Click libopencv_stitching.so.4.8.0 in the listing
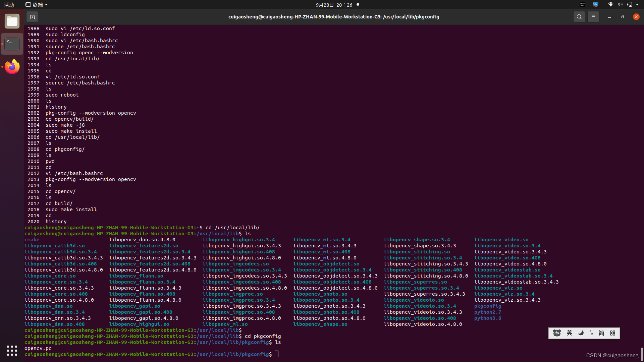The height and width of the screenshot is (362, 644). pos(426,276)
